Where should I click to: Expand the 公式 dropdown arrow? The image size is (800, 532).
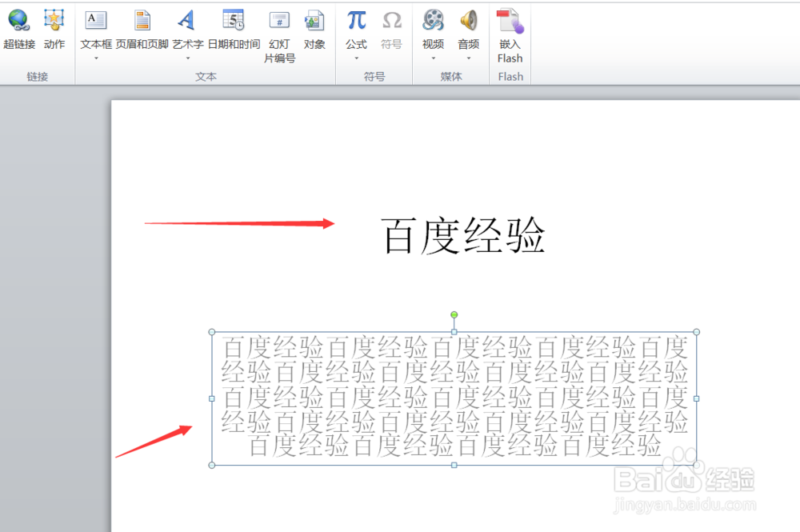coord(356,58)
